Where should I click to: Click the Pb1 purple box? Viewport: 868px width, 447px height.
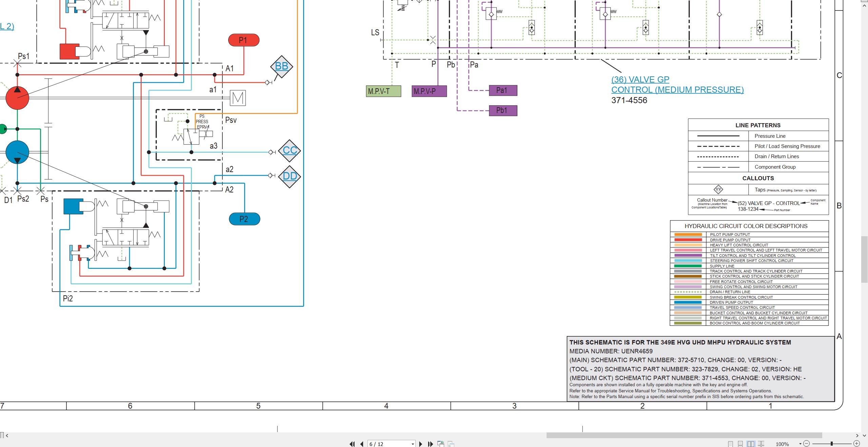click(x=503, y=111)
